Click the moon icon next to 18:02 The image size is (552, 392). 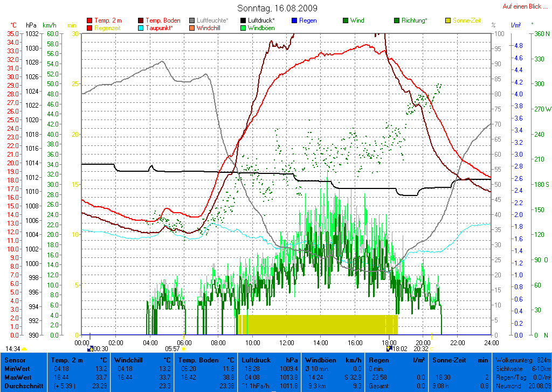(389, 349)
